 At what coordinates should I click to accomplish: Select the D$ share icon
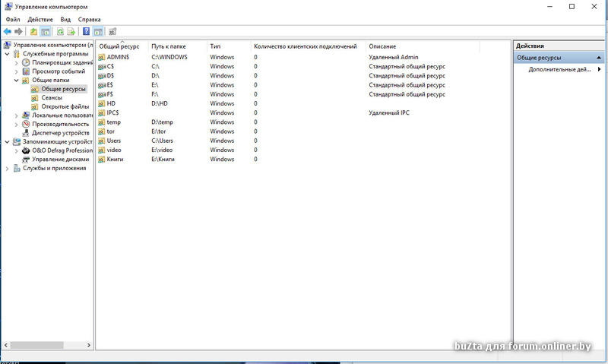[x=102, y=75]
